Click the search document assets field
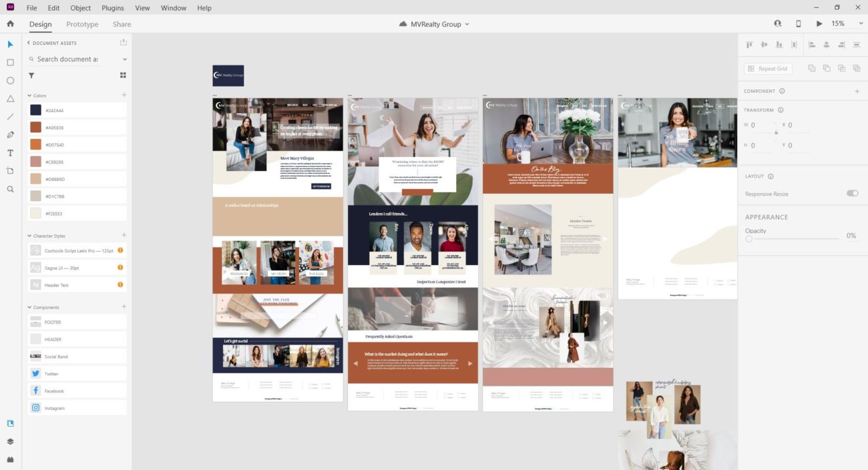This screenshot has width=868, height=470. click(67, 59)
